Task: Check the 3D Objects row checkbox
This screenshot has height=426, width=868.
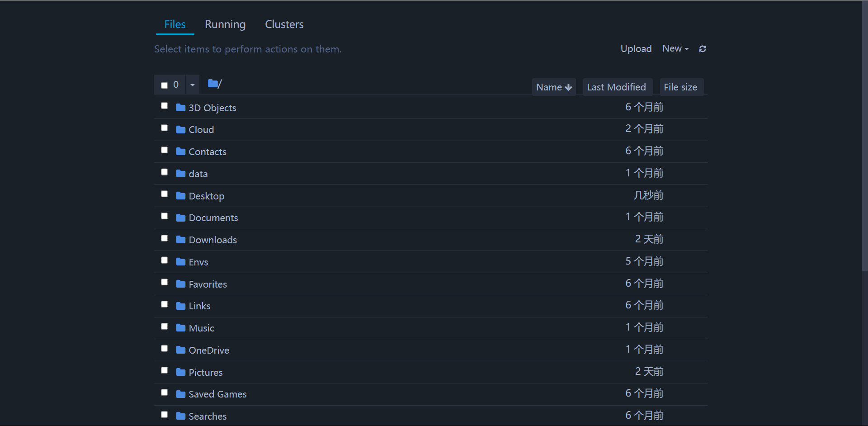Action: (164, 106)
